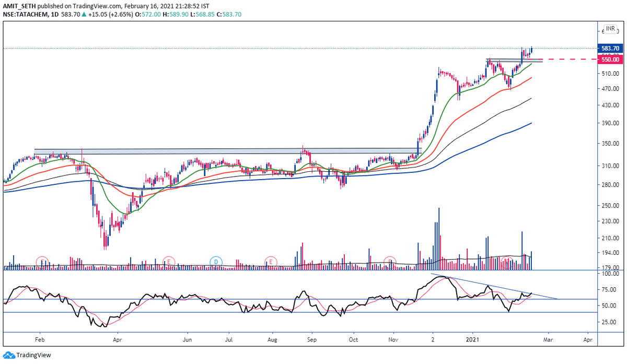Click the Aug label on time axis
This screenshot has height=364, width=627.
click(272, 339)
